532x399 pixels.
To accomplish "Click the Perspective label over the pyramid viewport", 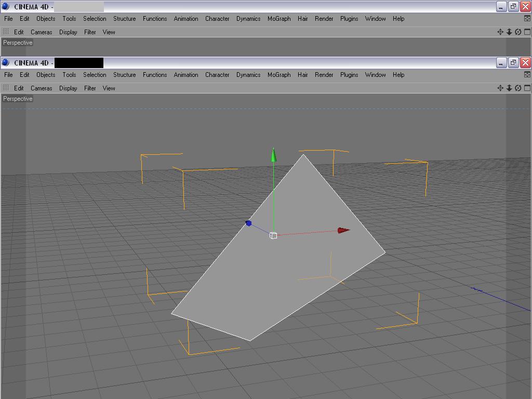I will coord(18,99).
